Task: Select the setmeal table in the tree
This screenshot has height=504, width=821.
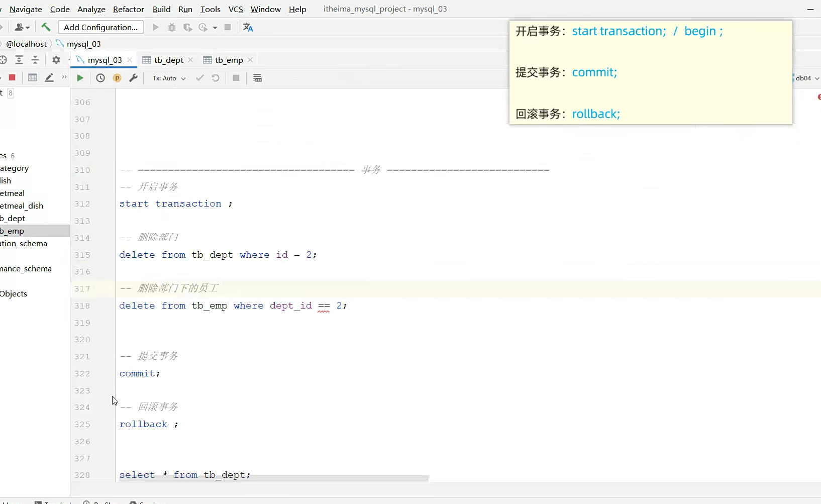Action: [x=13, y=193]
